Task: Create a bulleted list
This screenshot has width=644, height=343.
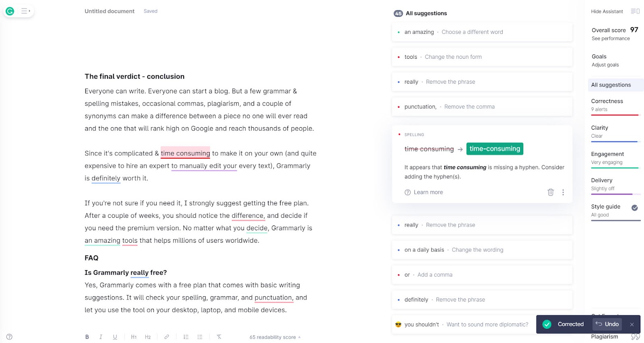Action: point(200,337)
